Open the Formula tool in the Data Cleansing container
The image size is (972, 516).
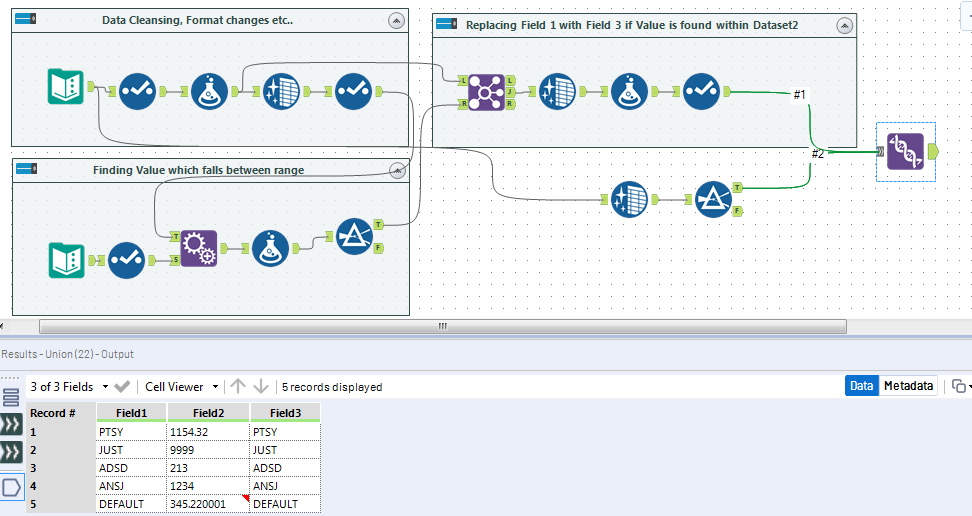pyautogui.click(x=209, y=92)
